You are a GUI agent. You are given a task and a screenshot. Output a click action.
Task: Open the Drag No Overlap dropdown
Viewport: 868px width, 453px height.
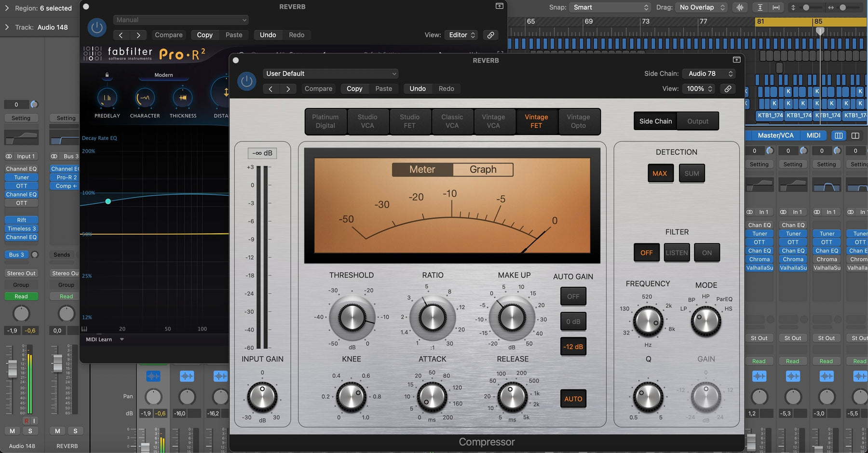701,8
